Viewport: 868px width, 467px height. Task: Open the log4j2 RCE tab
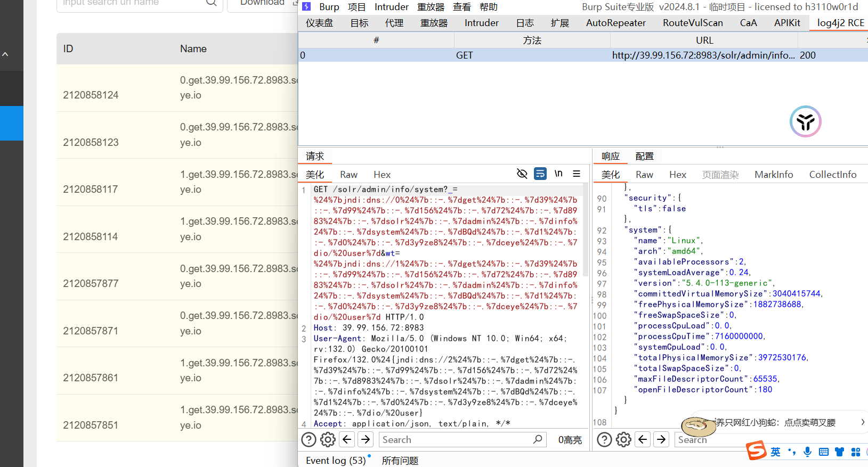tap(840, 23)
